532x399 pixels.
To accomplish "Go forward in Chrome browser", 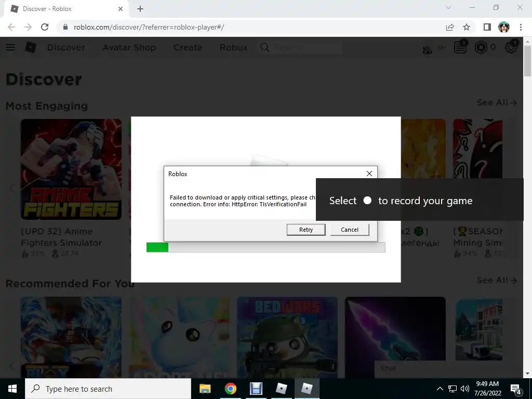I will [28, 27].
